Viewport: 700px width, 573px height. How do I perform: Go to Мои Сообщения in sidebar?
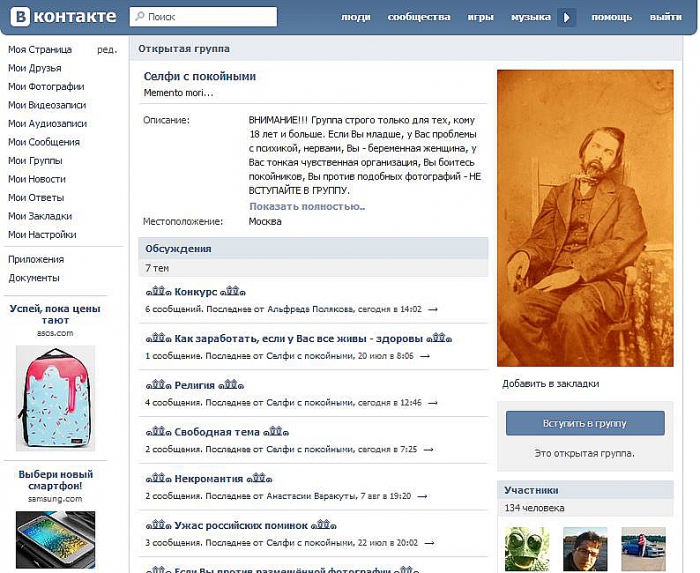pyautogui.click(x=43, y=142)
